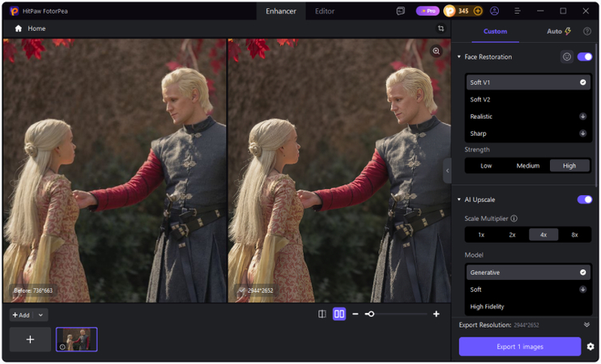Choose Soft upscale model
Image resolution: width=601 pixels, height=364 pixels.
pyautogui.click(x=528, y=290)
